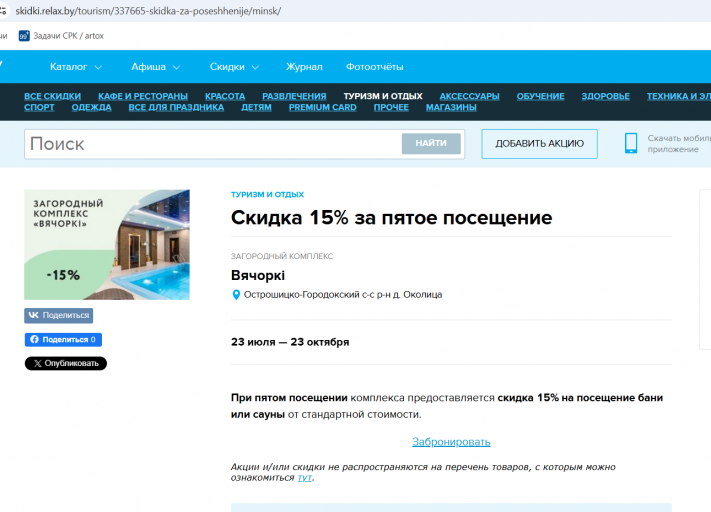Select ТУРИЗМ И ОТДЫХ category tab
Screen dimensions: 711x512
383,96
